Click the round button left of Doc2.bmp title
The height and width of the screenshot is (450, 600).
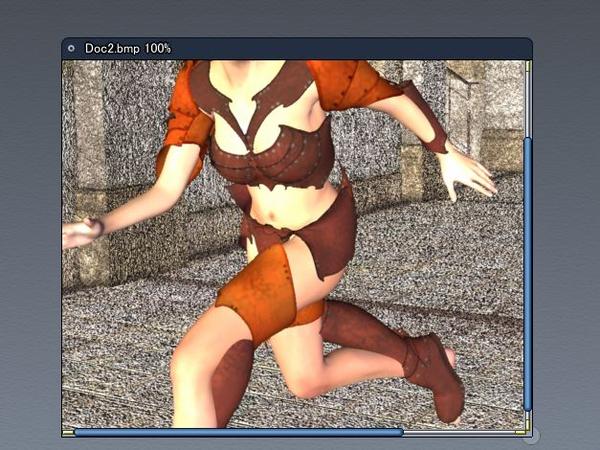(x=71, y=48)
